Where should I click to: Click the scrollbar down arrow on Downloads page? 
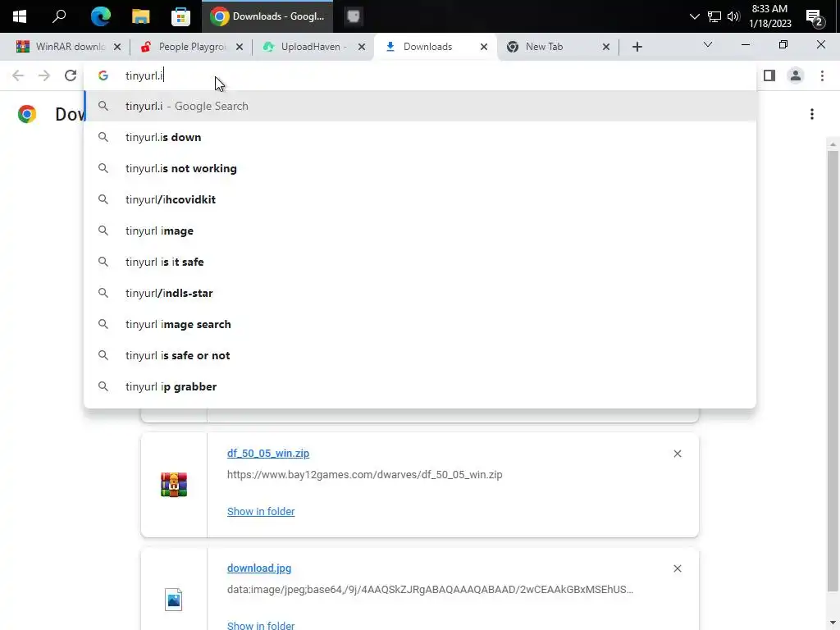833,624
